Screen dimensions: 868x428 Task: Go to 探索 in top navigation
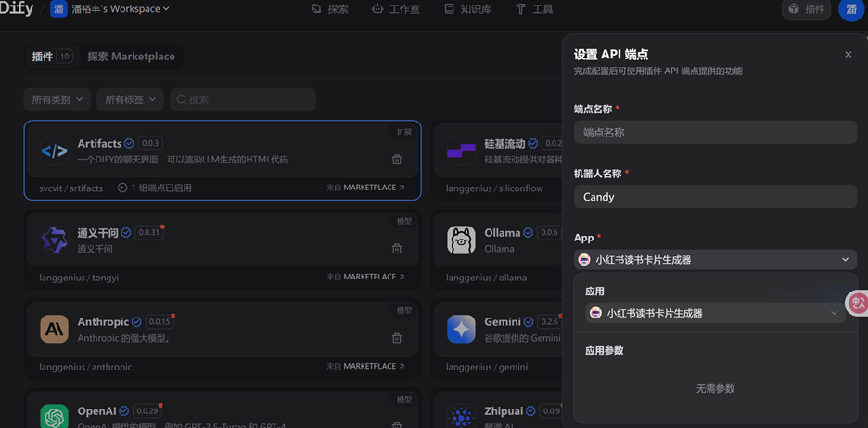coord(330,9)
